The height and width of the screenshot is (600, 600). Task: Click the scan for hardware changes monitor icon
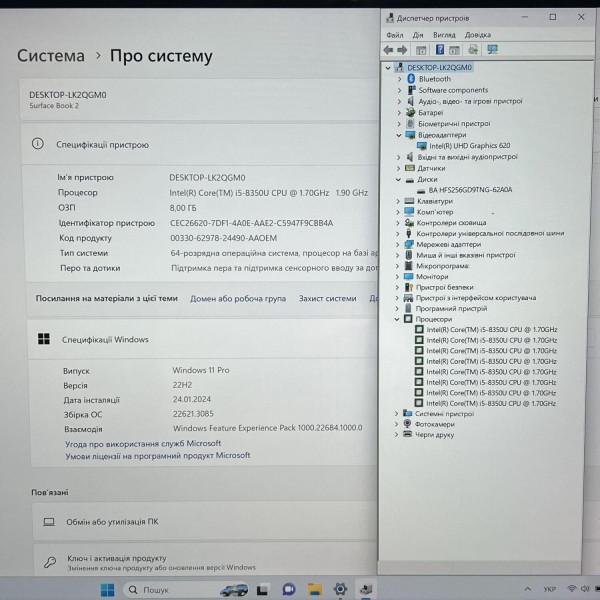pyautogui.click(x=492, y=49)
